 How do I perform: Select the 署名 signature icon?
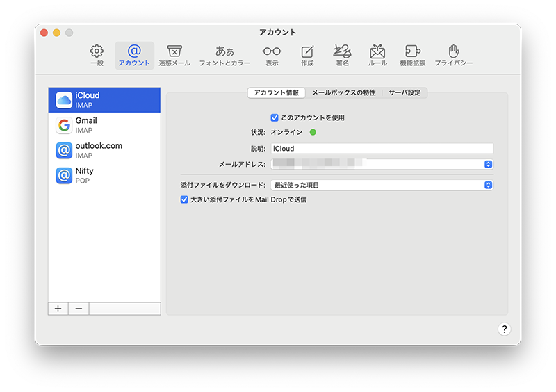click(x=342, y=55)
